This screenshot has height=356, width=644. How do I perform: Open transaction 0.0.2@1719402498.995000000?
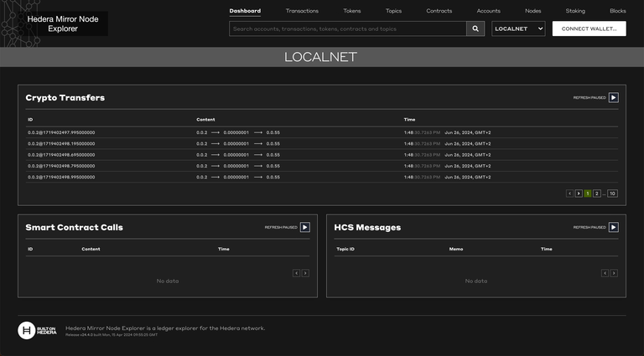coord(61,178)
